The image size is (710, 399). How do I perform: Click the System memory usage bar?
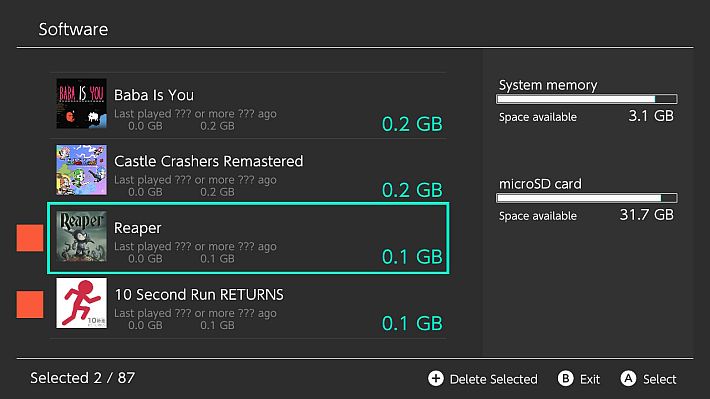click(x=587, y=99)
